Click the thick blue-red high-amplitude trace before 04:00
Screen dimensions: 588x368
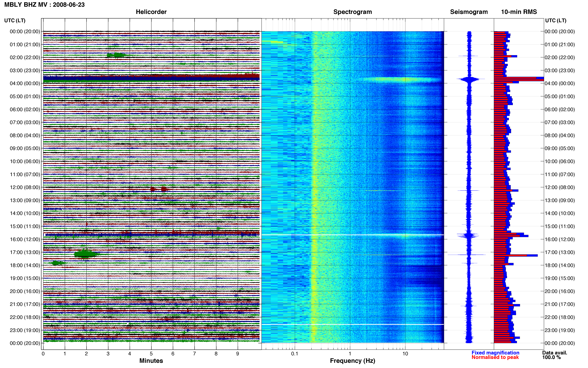[x=151, y=78]
